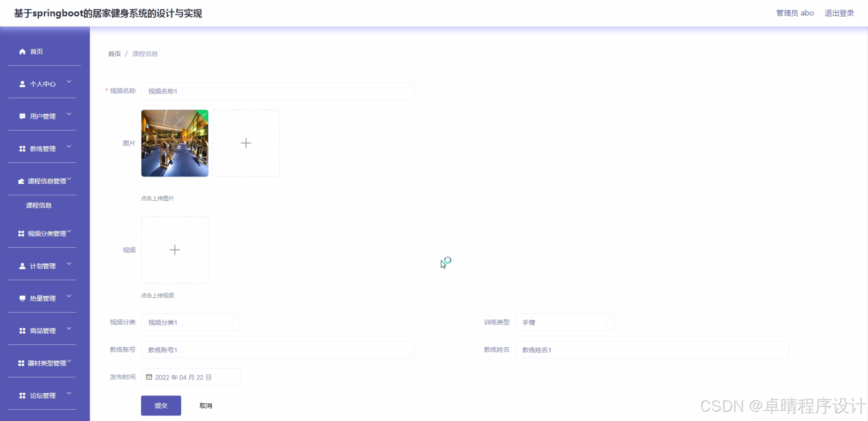This screenshot has width=868, height=421.
Task: Toggle the green checkmark on the uploaded image
Action: click(x=204, y=115)
